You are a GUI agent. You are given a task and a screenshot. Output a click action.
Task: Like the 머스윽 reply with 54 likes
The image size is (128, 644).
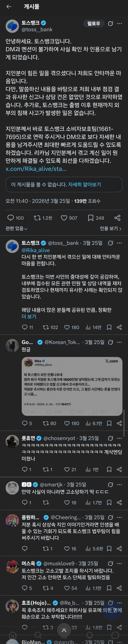tap(67, 588)
